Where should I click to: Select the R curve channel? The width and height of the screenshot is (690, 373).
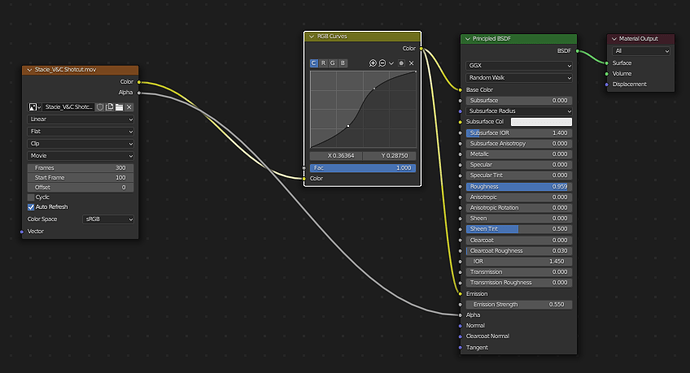point(323,63)
